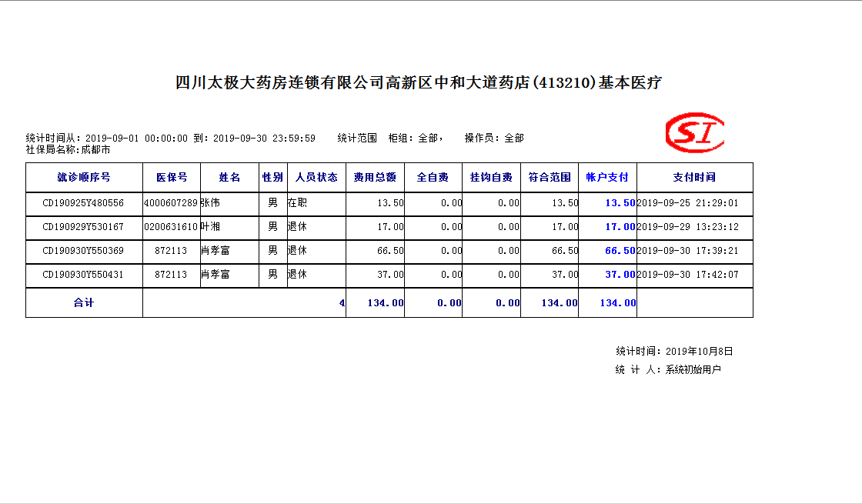This screenshot has height=504, width=862.
Task: Click serial number CD190930Y550431
Action: click(83, 275)
